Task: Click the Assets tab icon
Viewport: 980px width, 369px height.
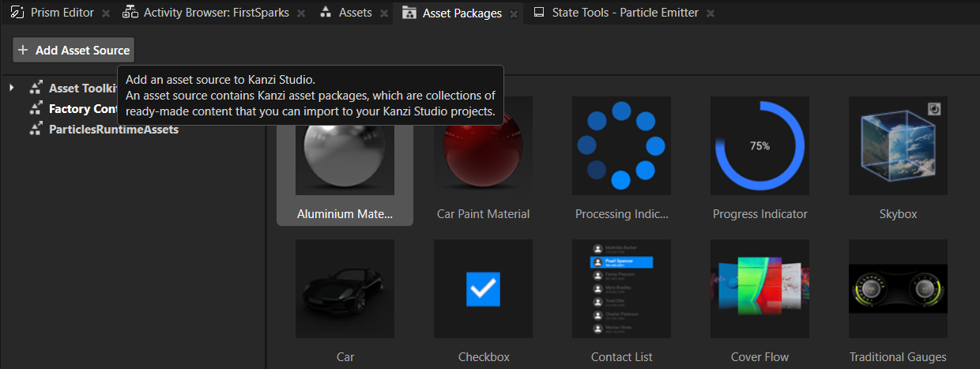Action: pyautogui.click(x=326, y=13)
